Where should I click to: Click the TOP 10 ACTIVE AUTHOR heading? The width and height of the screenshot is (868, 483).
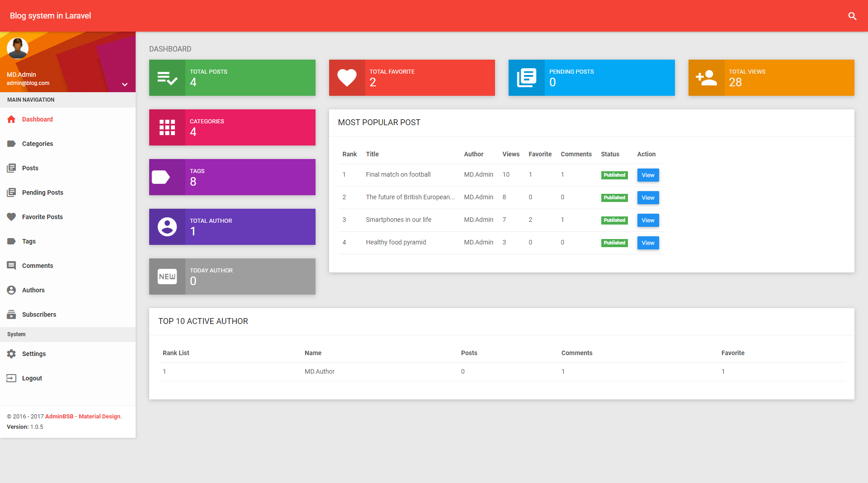[x=203, y=321]
